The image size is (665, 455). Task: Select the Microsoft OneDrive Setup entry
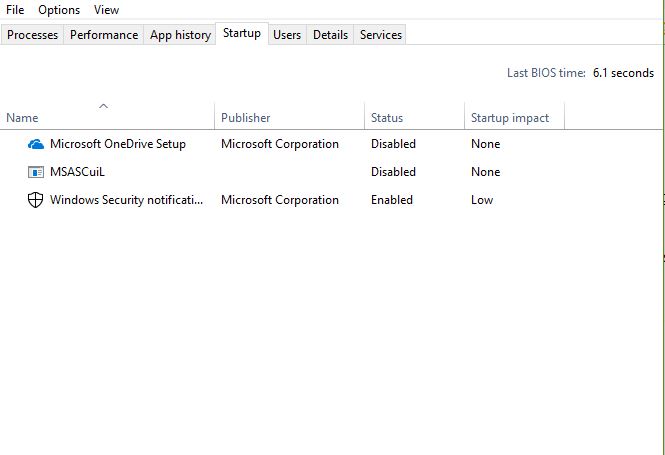click(x=118, y=144)
